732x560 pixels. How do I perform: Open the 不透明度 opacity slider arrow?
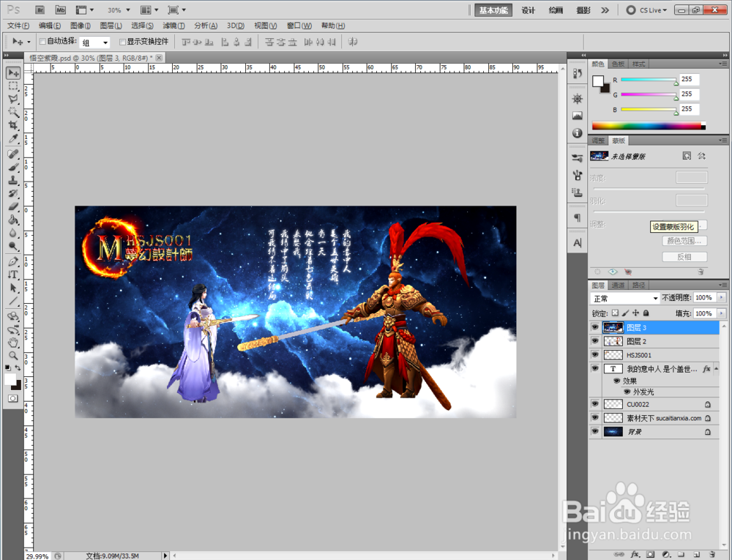[x=722, y=298]
